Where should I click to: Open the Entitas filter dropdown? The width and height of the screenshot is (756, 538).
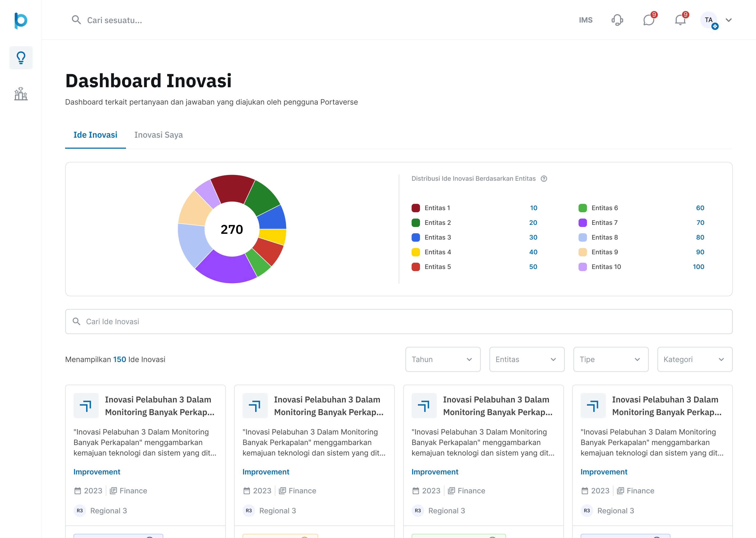pos(527,359)
